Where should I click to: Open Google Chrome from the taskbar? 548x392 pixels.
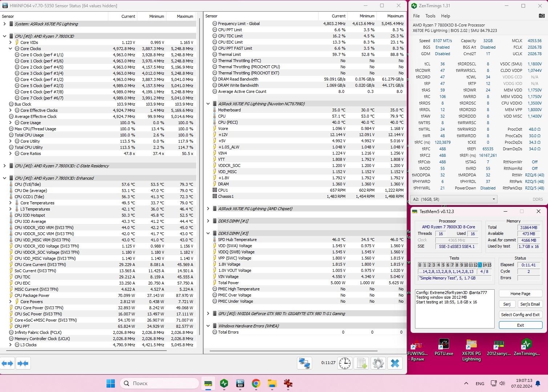(x=256, y=383)
